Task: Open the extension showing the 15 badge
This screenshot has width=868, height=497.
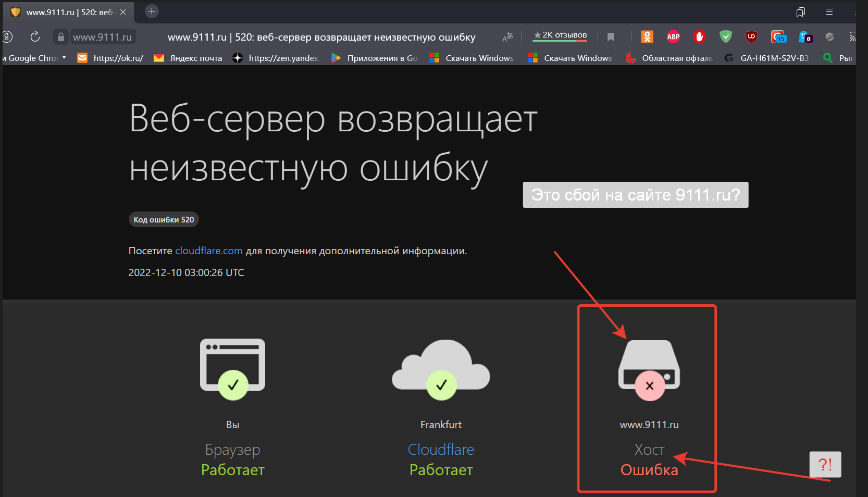Action: 778,36
